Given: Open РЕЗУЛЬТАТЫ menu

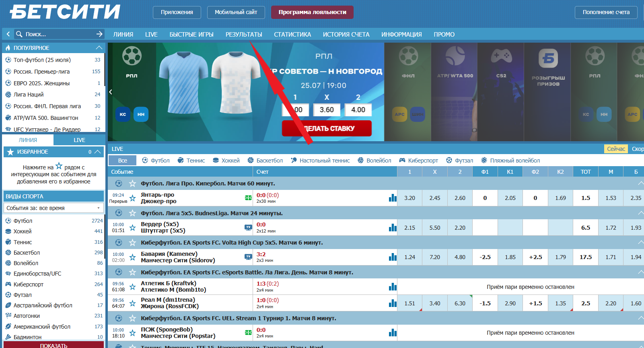Looking at the screenshot, I should coord(244,35).
